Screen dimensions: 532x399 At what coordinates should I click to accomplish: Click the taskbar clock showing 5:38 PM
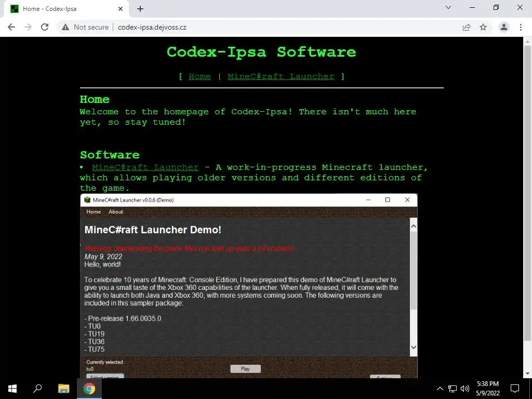pos(487,389)
